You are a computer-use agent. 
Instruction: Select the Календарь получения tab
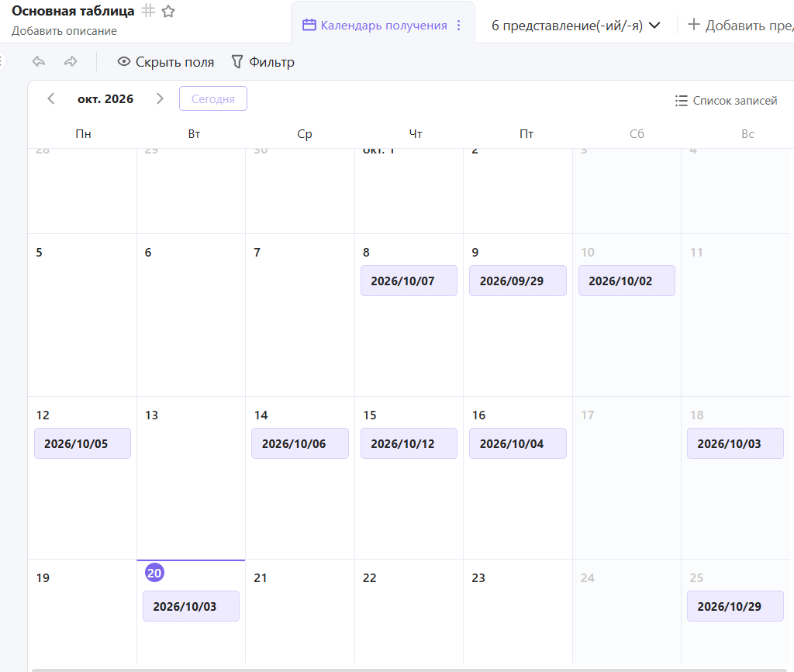point(375,26)
